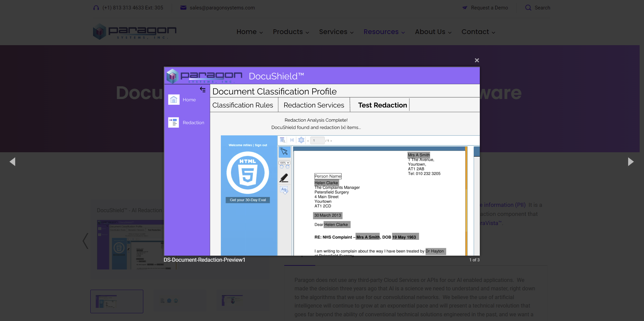The width and height of the screenshot is (644, 321).
Task: Click the Home icon in DocuShield sidebar
Action: coord(174,99)
